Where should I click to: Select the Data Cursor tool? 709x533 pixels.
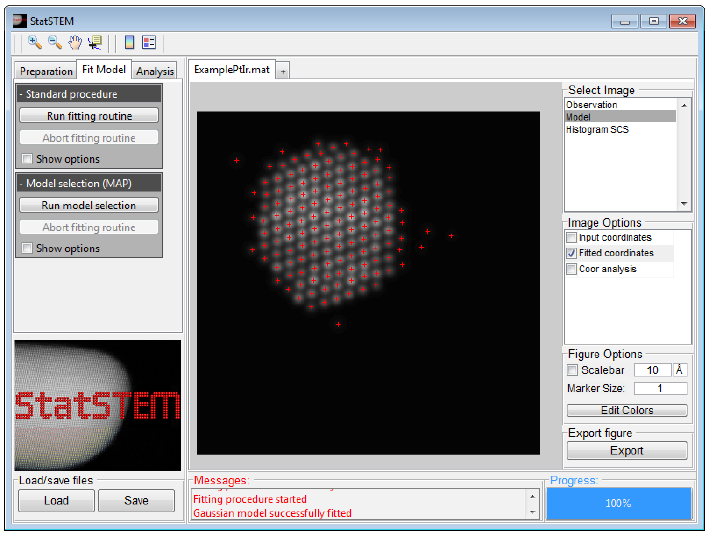tap(95, 43)
